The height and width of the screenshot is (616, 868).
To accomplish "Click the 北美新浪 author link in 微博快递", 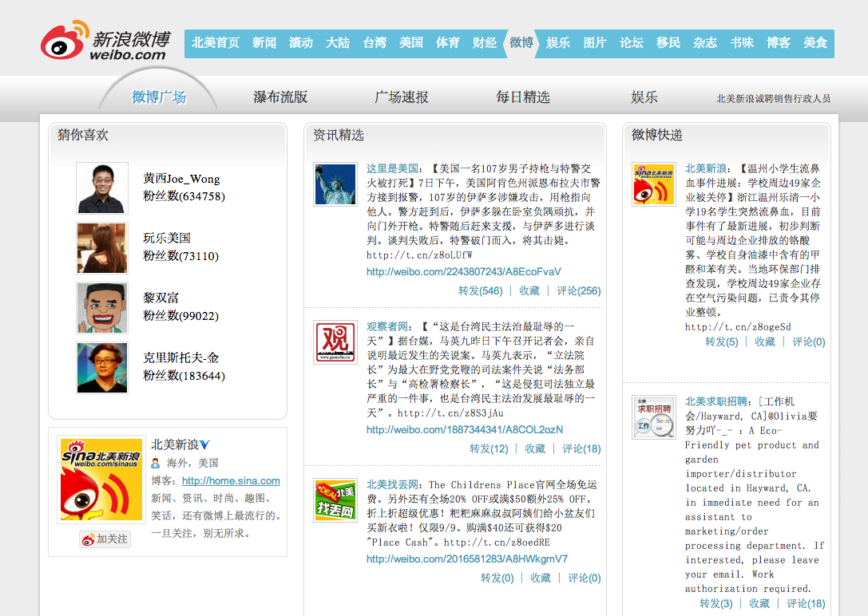I will 707,168.
